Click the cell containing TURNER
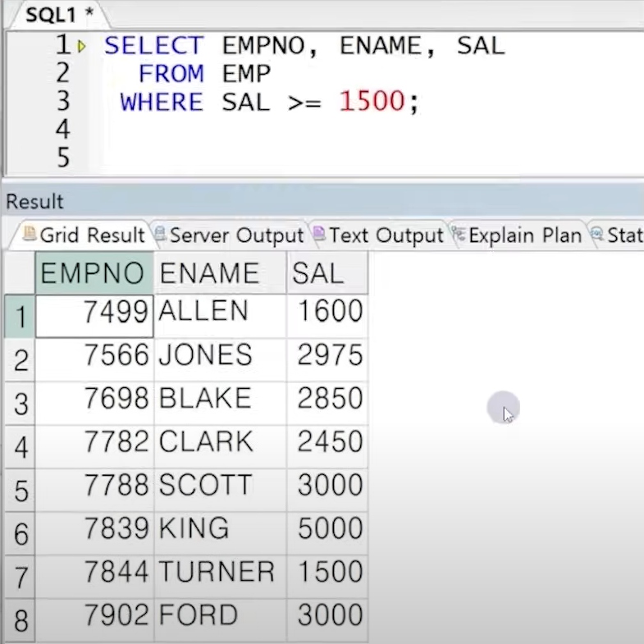The width and height of the screenshot is (644, 644). (220, 578)
